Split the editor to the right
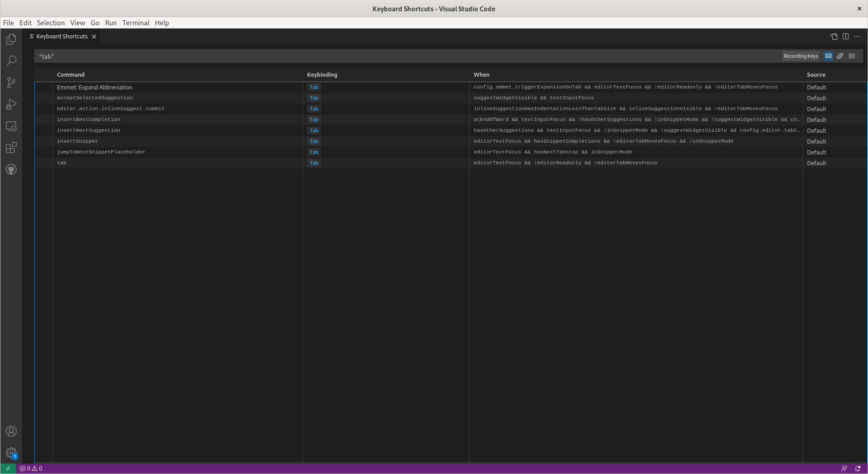 [x=845, y=37]
